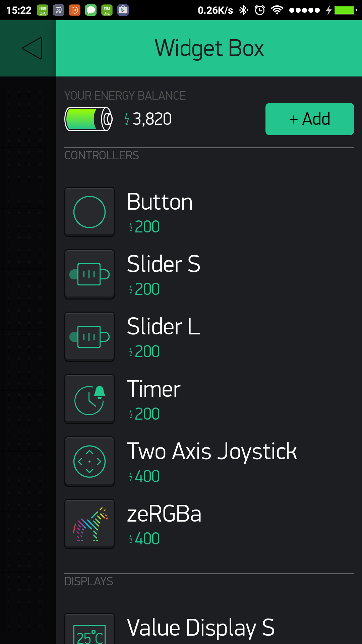Tap the Slider L label
The width and height of the screenshot is (362, 644).
pos(164,327)
